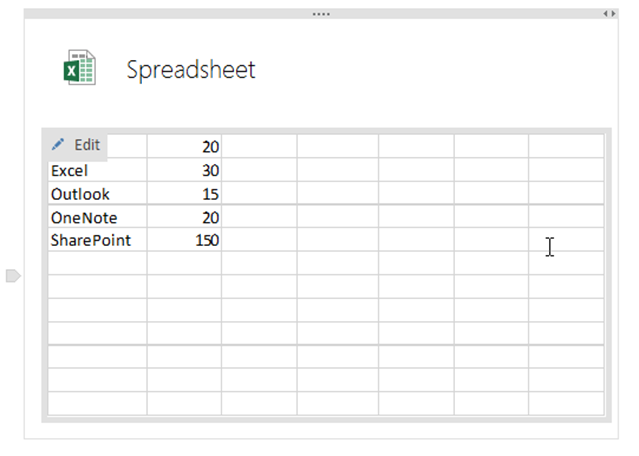Click the Edit button label

pos(87,145)
